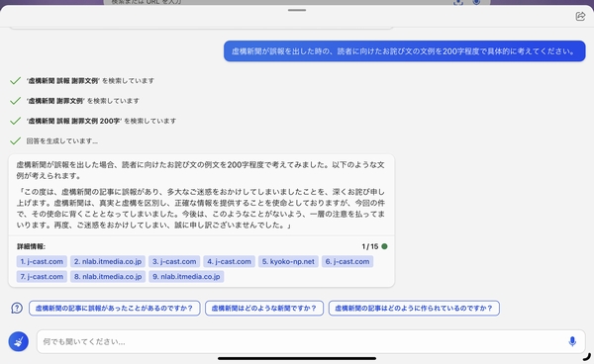Open source link 2. nlab.itmedia.co.jp

pyautogui.click(x=108, y=261)
